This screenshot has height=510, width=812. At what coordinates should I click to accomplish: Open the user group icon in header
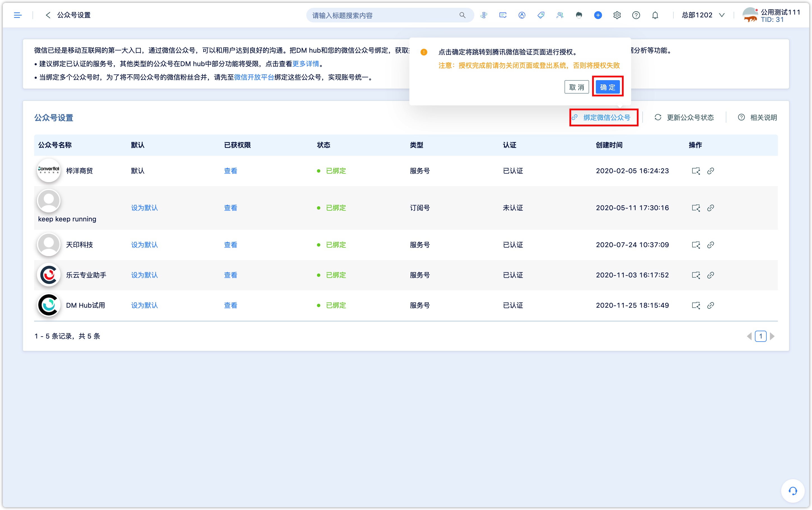coord(560,15)
